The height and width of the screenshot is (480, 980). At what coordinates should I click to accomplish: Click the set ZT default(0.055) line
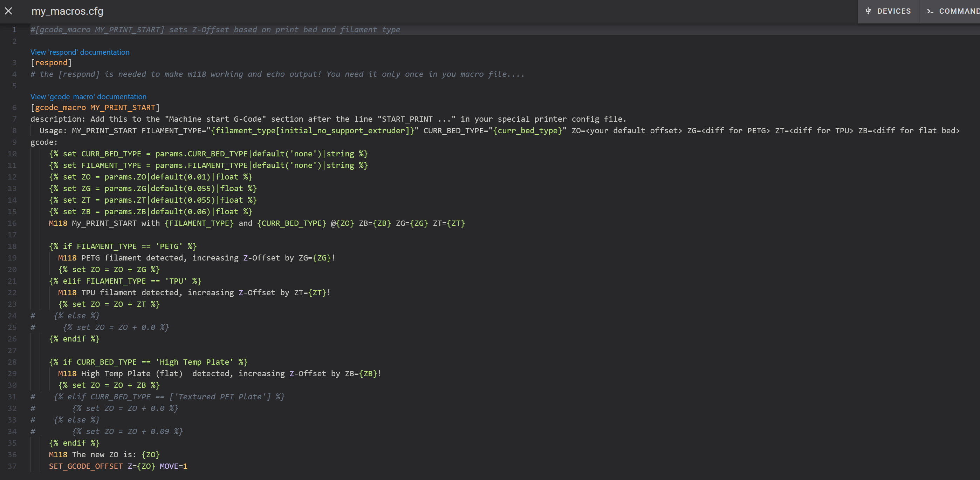point(152,200)
